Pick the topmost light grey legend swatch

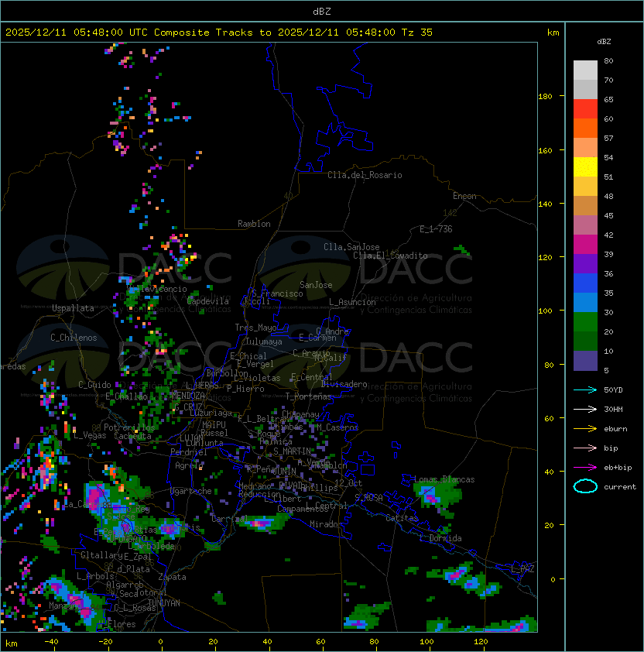point(585,70)
